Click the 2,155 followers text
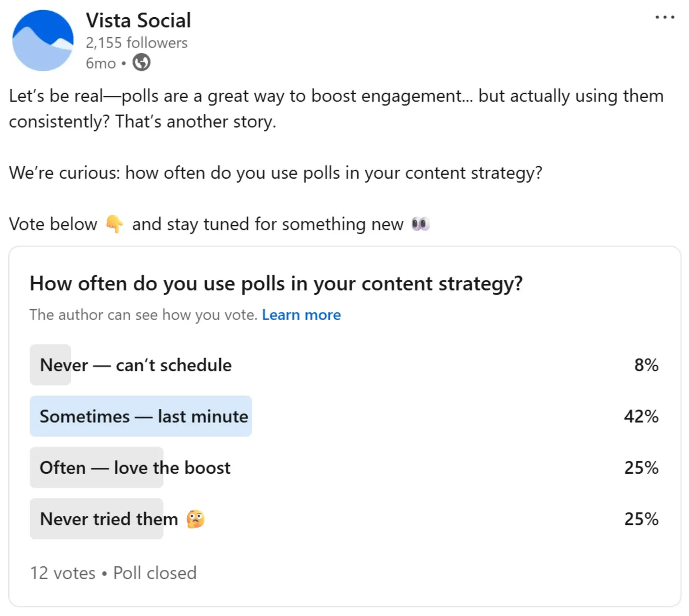 136,43
